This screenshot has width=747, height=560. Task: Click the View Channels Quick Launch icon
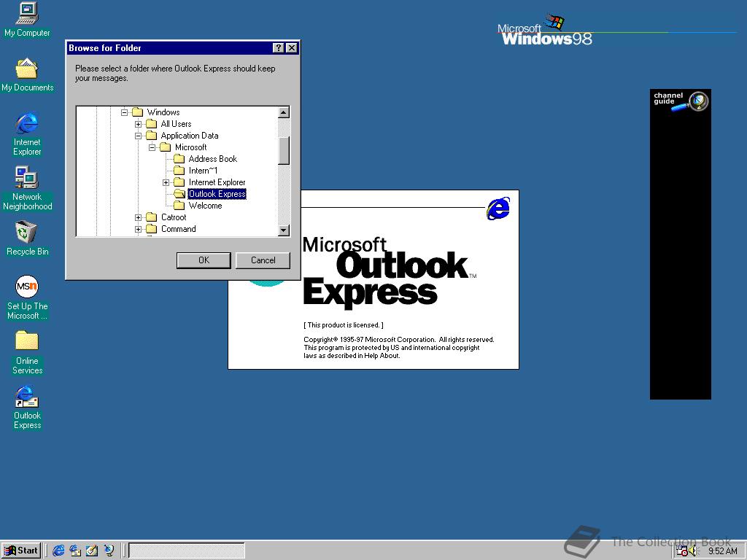(109, 551)
